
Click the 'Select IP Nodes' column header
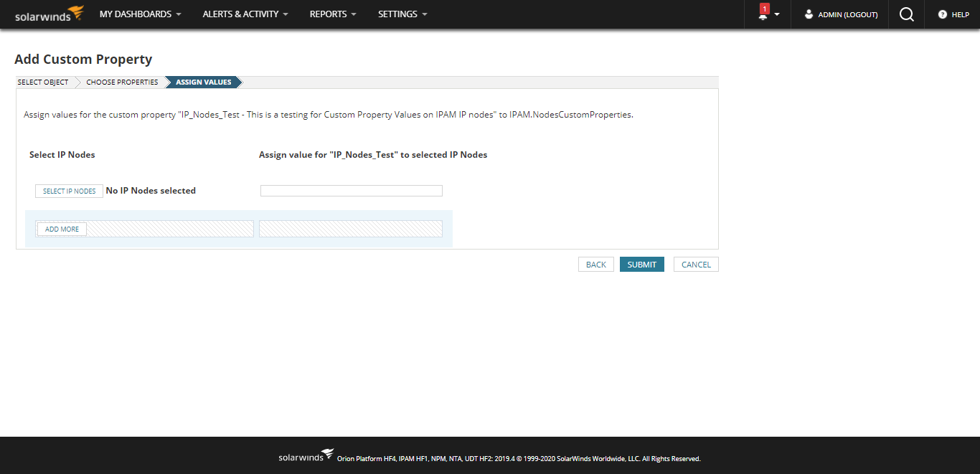pos(62,155)
